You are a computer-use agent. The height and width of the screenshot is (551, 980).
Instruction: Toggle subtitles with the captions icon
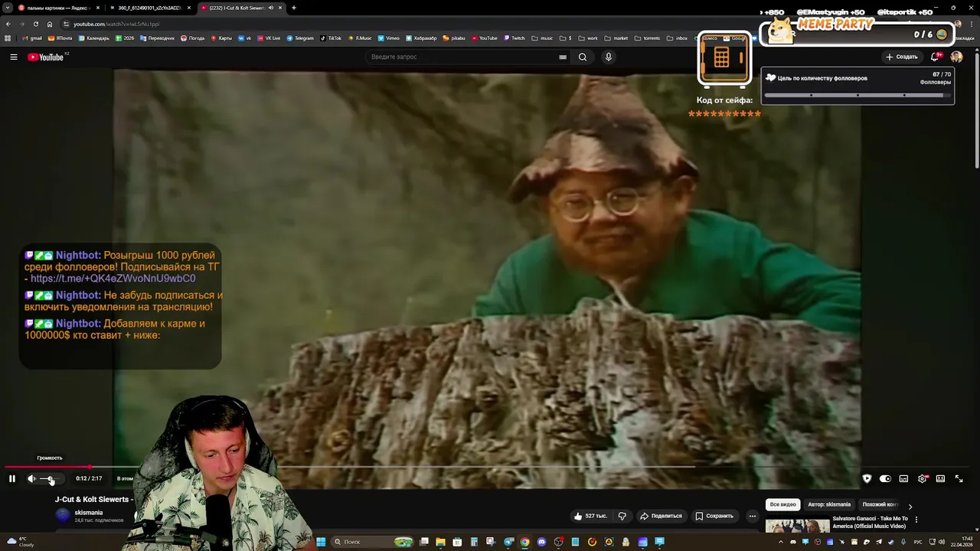point(903,479)
